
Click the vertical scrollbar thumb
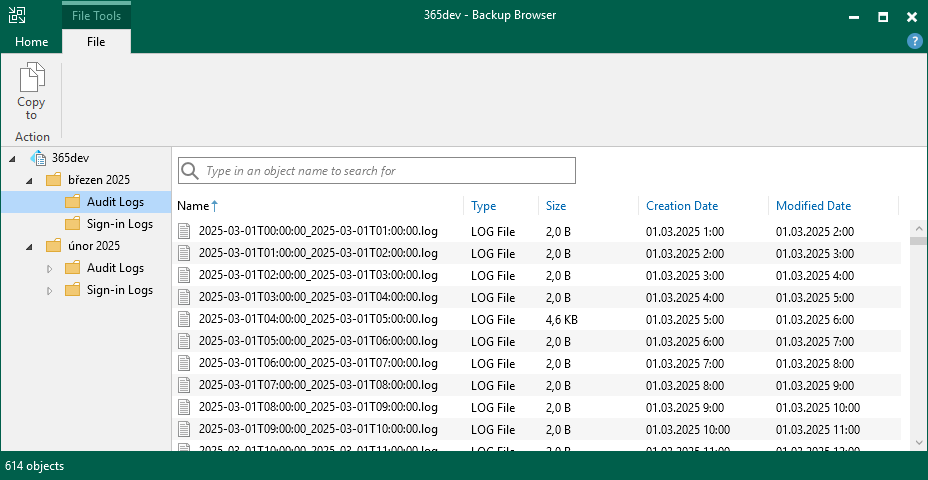[919, 241]
